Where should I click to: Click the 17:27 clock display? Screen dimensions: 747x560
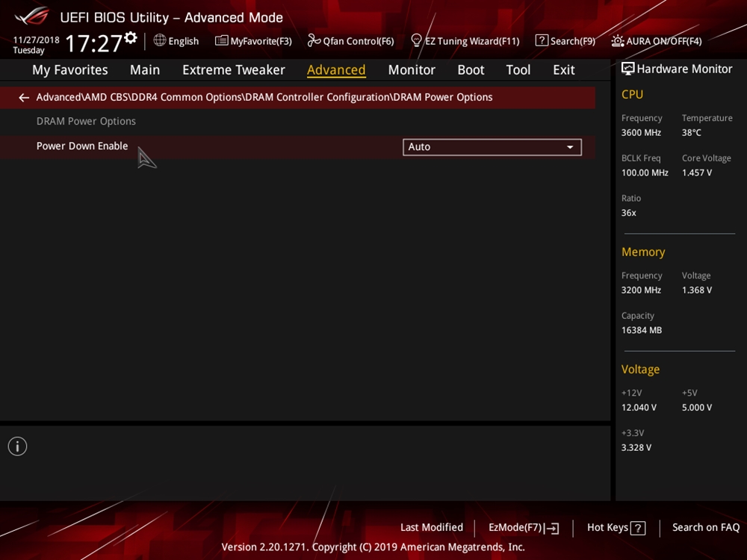93,43
